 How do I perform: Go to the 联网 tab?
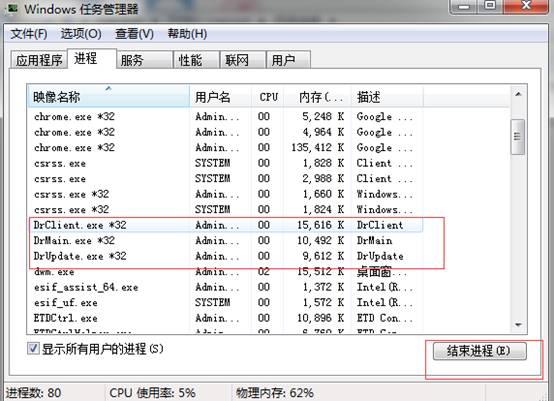coord(243,60)
